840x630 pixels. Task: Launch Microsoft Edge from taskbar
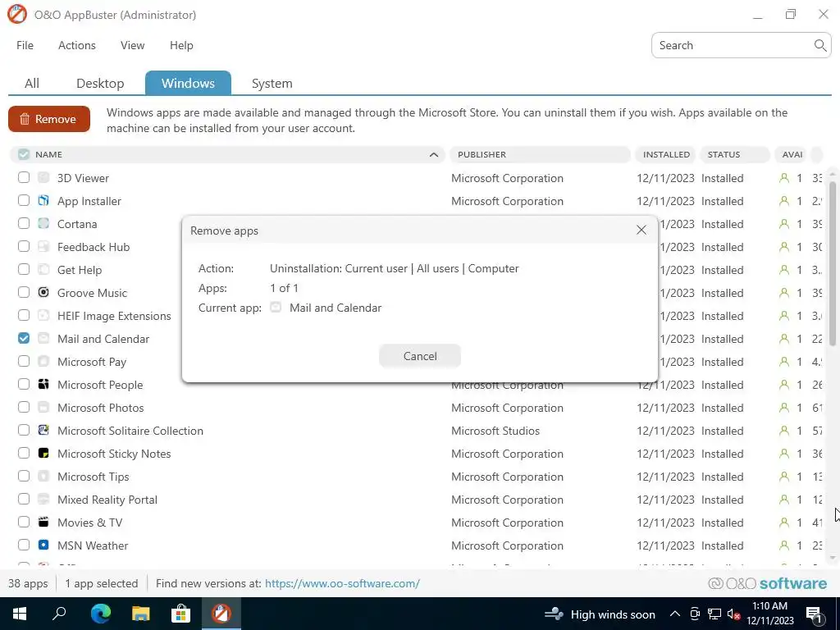(100, 614)
